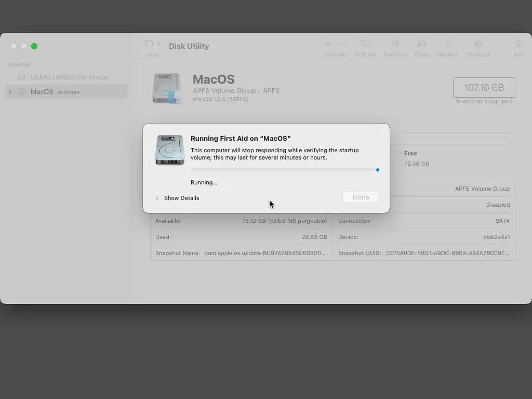Click the 72.56 GB free value

(x=416, y=164)
